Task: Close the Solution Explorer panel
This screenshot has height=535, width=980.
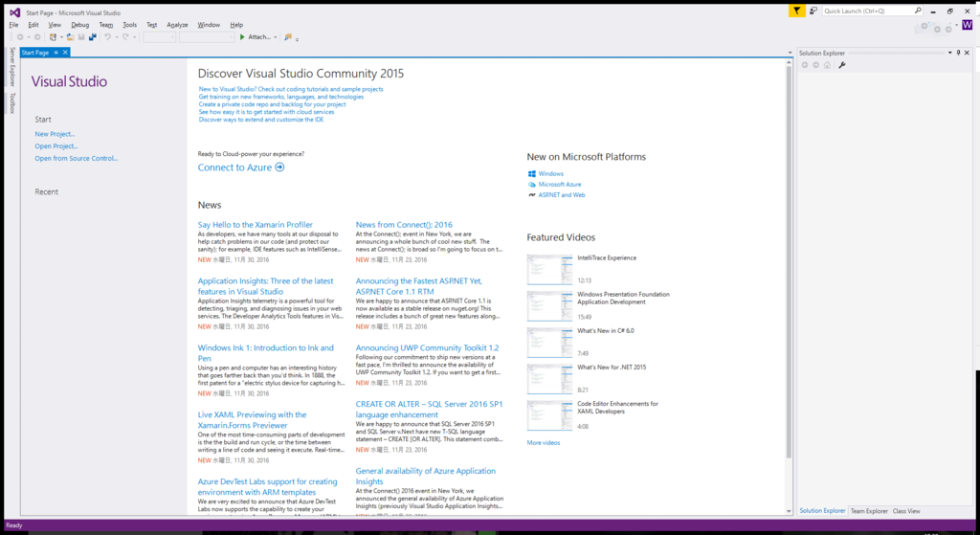Action: pos(967,53)
